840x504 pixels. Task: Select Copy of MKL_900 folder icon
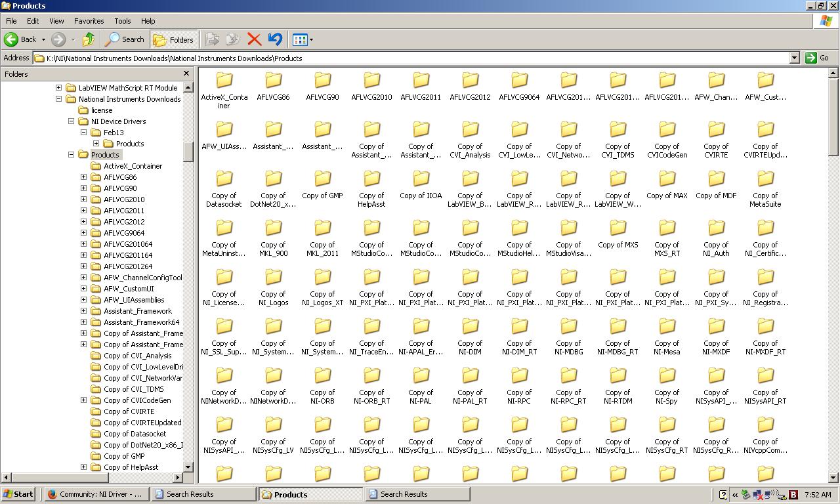tap(273, 228)
